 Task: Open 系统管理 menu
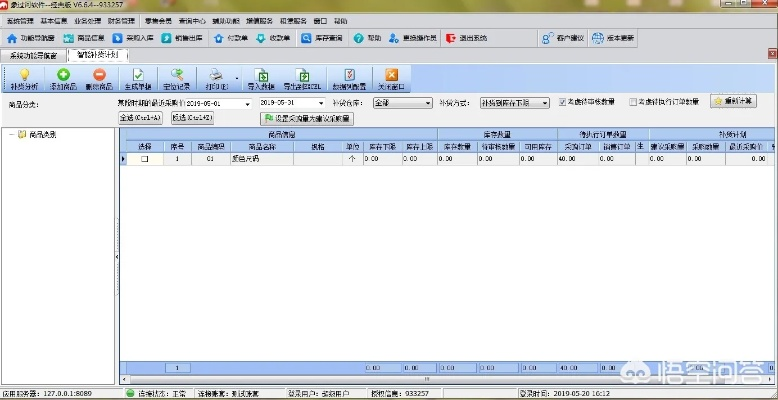click(x=20, y=21)
